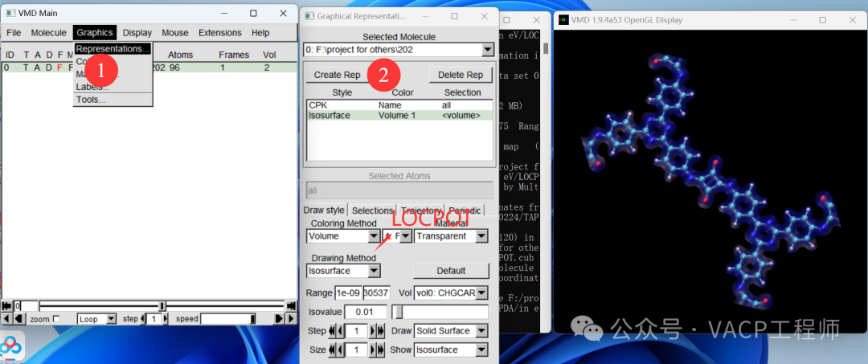The width and height of the screenshot is (868, 364).
Task: Click the Size double-right arrow
Action: (x=380, y=350)
